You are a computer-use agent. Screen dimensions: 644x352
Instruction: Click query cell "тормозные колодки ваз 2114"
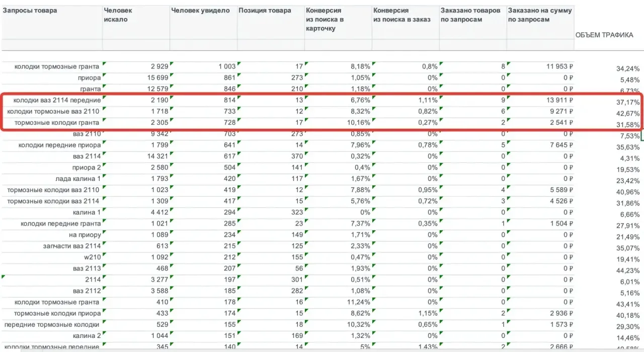tap(53, 201)
